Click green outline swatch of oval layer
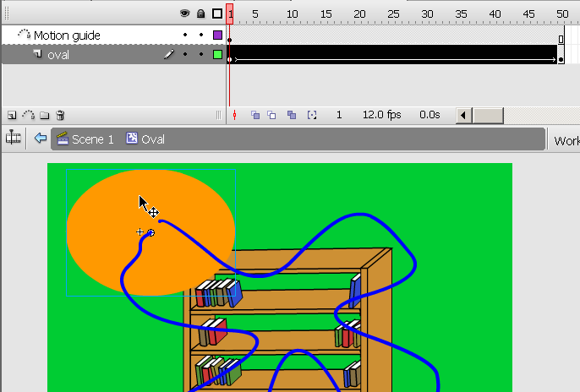This screenshot has width=580, height=392. point(217,55)
